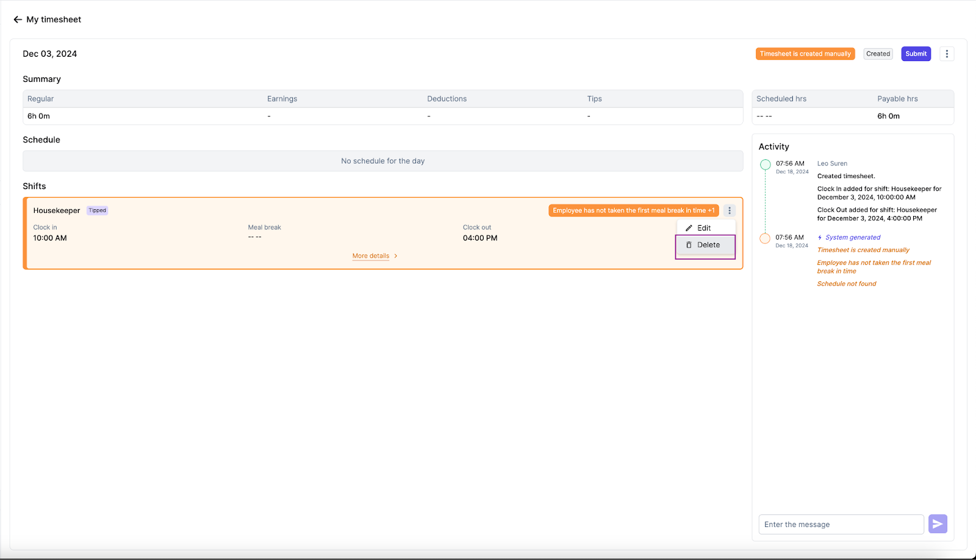Click the back arrow next to My timesheet
The width and height of the screenshot is (976, 560).
tap(18, 19)
